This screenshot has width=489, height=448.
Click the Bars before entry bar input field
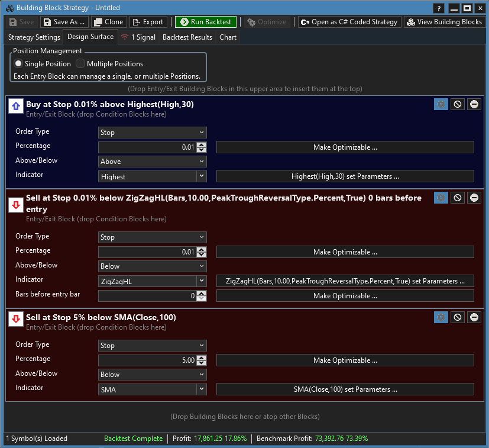147,295
